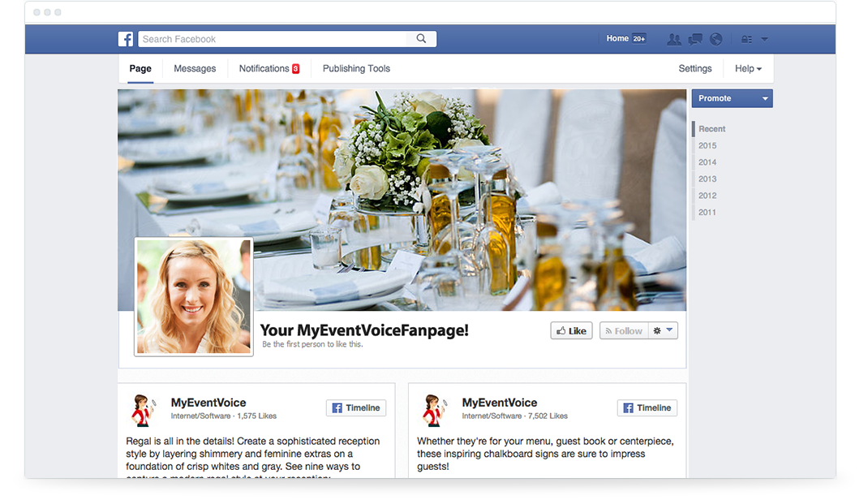Click 'Be the first person to like this.'
The width and height of the screenshot is (868, 504).
tap(312, 344)
